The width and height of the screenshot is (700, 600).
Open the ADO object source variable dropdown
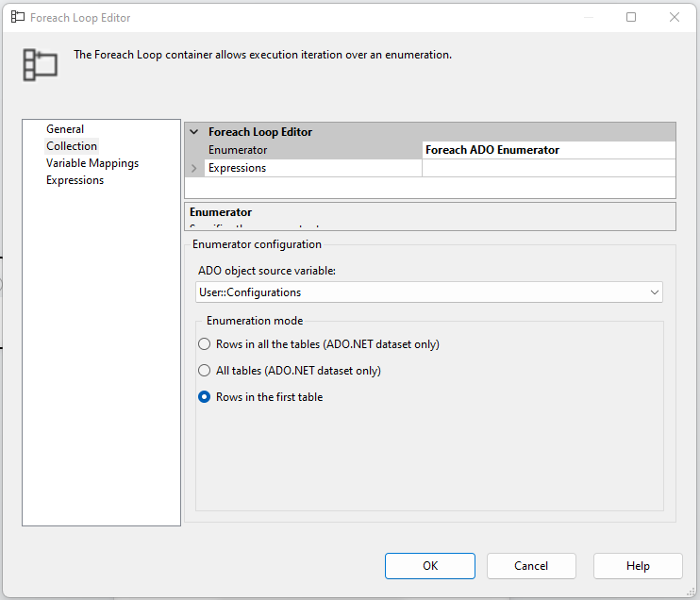(x=655, y=292)
